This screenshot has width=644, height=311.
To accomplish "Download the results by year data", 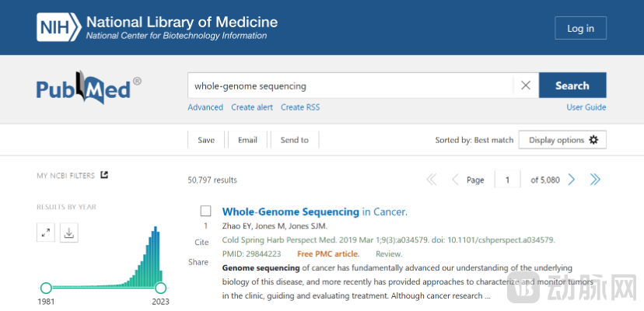I will (x=69, y=232).
